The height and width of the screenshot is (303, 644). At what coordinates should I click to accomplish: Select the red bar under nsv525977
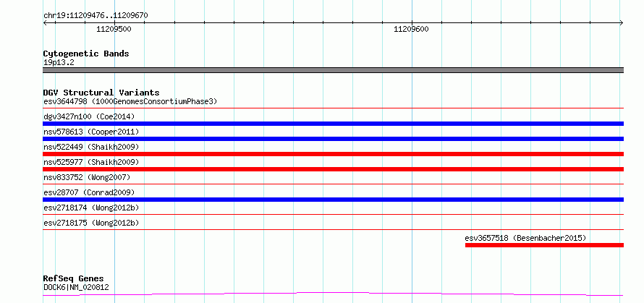[333, 169]
